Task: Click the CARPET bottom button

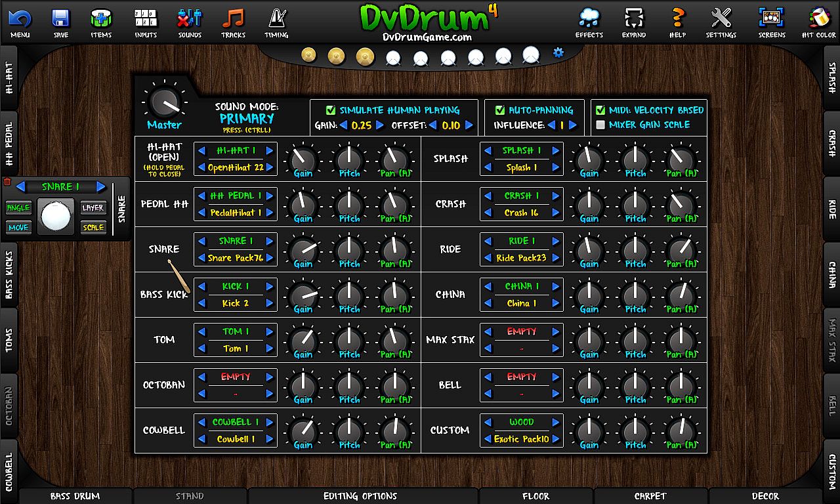Action: point(650,496)
